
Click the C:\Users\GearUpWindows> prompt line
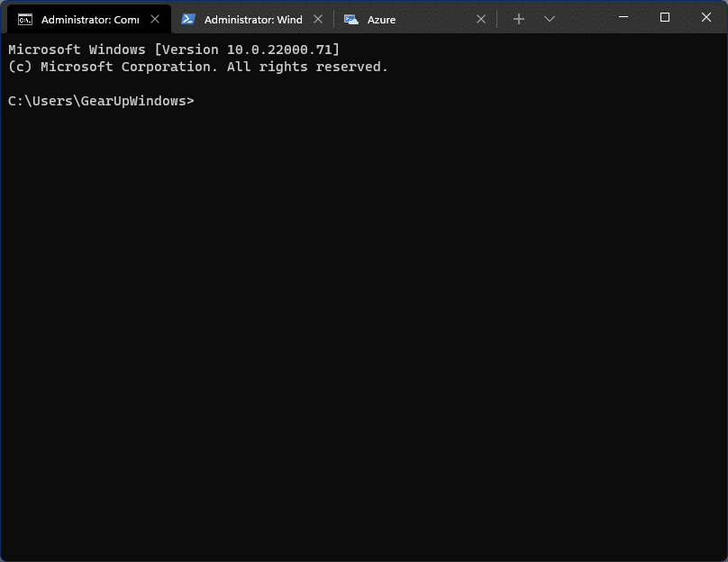101,101
